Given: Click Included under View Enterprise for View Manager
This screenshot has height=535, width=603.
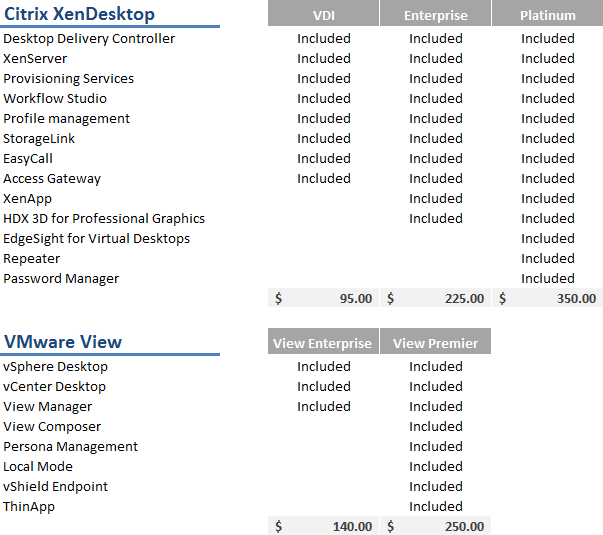Looking at the screenshot, I should (324, 407).
